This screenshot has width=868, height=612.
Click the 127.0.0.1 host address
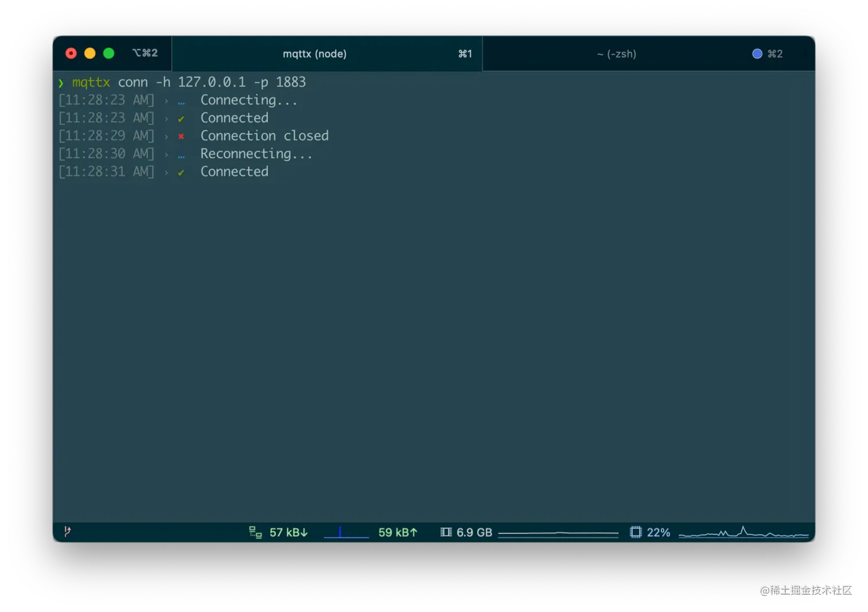[x=212, y=82]
